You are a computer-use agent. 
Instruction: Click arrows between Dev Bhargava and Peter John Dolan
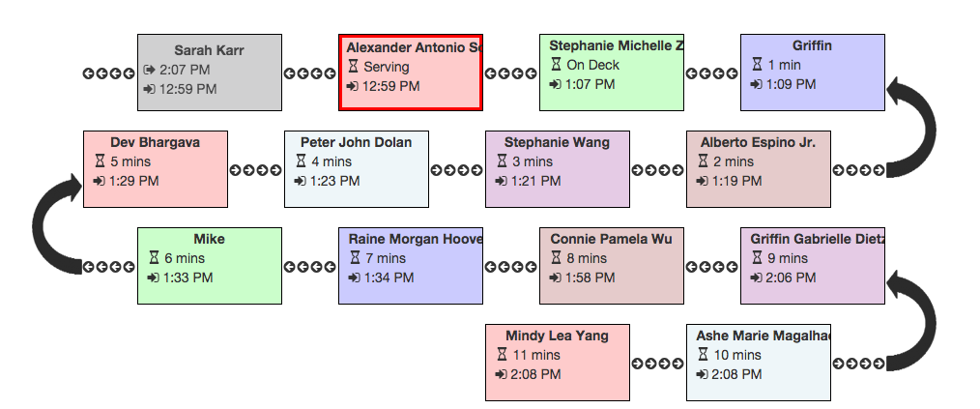255,170
